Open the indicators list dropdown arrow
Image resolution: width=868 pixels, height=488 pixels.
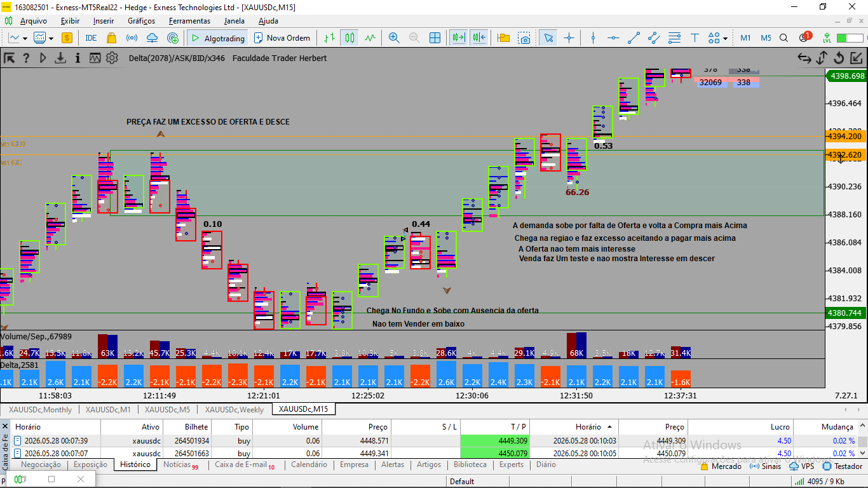click(51, 38)
